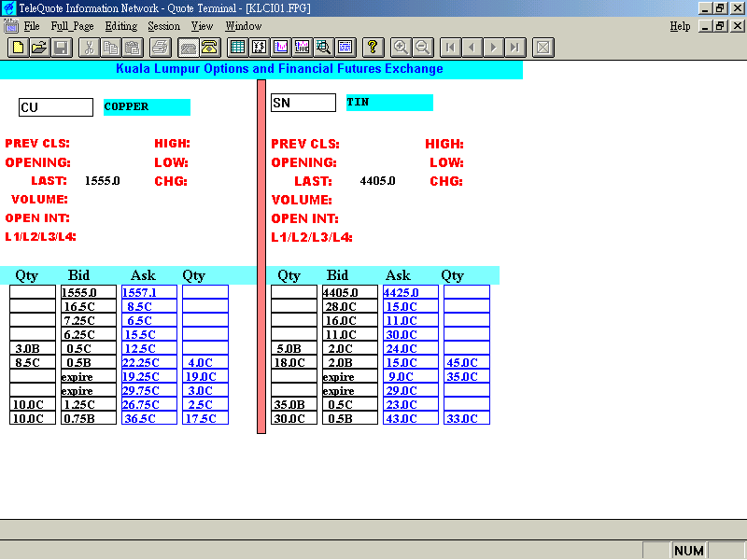Click the zoom out magnifier icon

pos(422,48)
